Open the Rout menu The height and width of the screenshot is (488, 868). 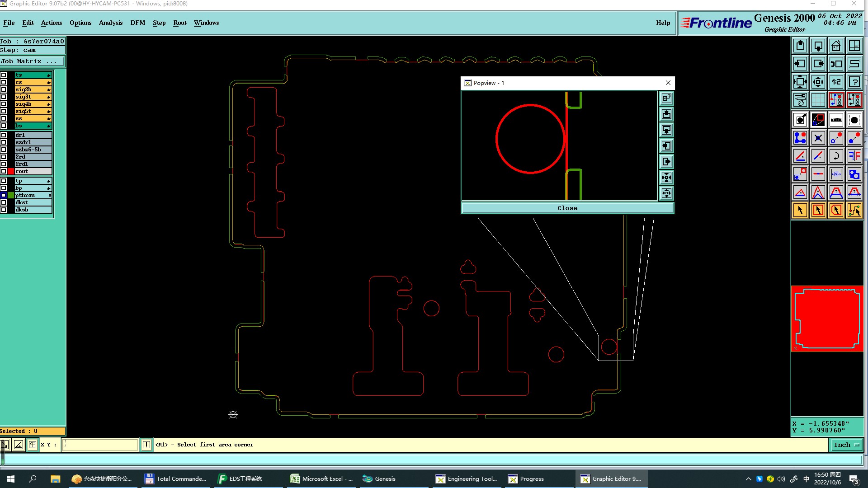click(x=179, y=23)
